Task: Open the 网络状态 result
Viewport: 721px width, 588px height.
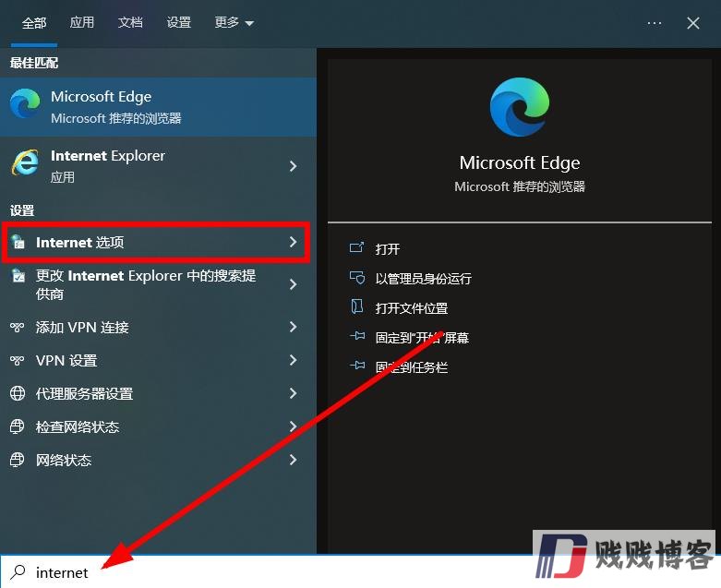Action: 158,460
